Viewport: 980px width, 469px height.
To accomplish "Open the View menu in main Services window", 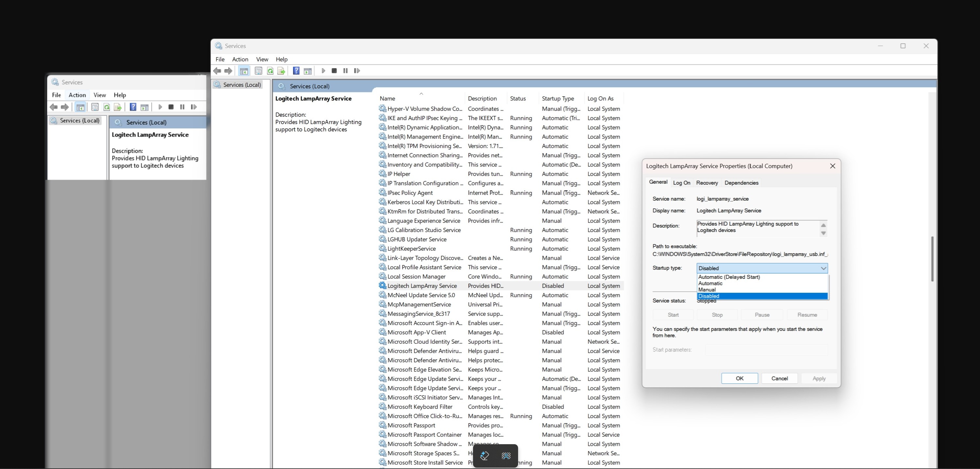I will pos(262,59).
